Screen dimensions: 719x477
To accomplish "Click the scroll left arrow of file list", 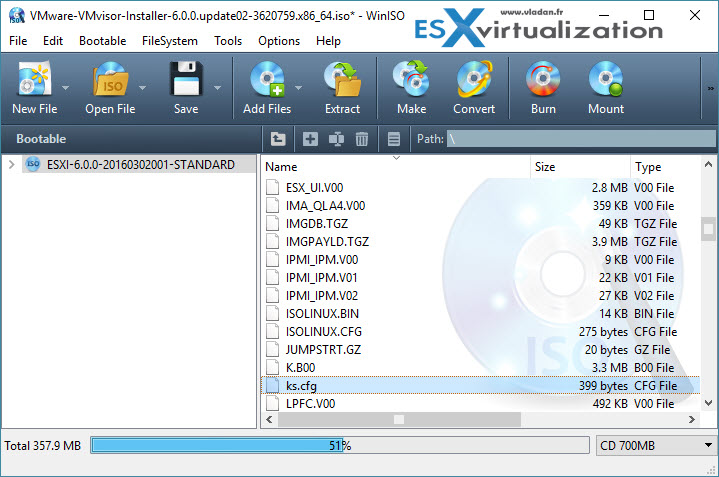I will [269, 419].
